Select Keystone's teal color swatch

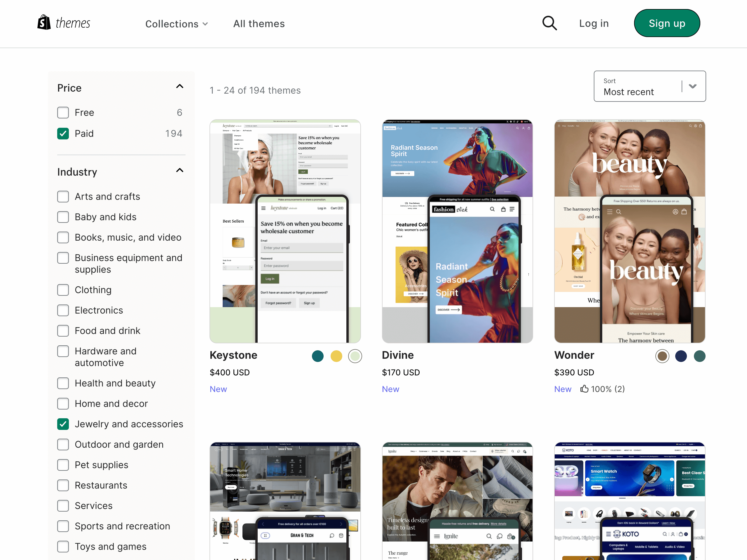point(317,356)
